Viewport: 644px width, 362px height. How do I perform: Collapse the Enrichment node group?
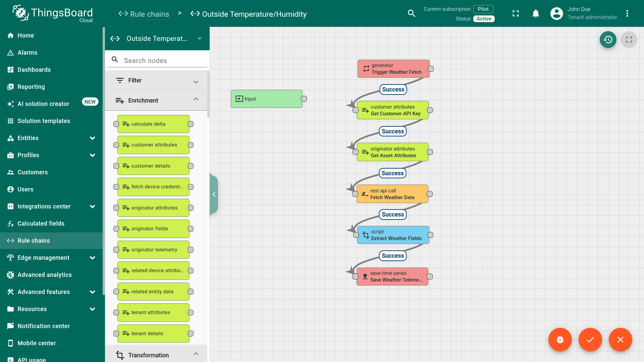[156, 100]
